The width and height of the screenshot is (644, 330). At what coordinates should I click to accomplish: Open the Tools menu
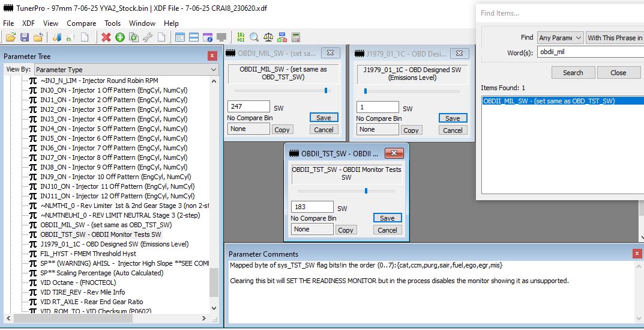(112, 23)
